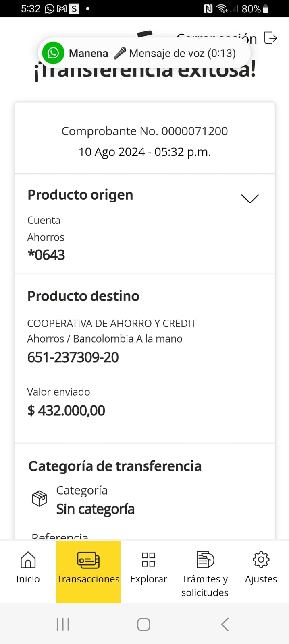Tap the WhatsApp notification icon
The width and height of the screenshot is (289, 644).
53,53
